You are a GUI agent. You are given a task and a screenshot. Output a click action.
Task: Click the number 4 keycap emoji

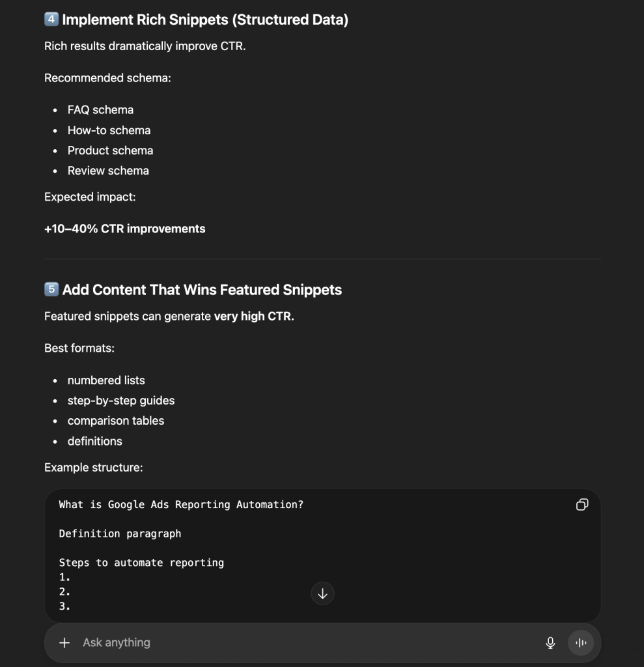pos(51,20)
